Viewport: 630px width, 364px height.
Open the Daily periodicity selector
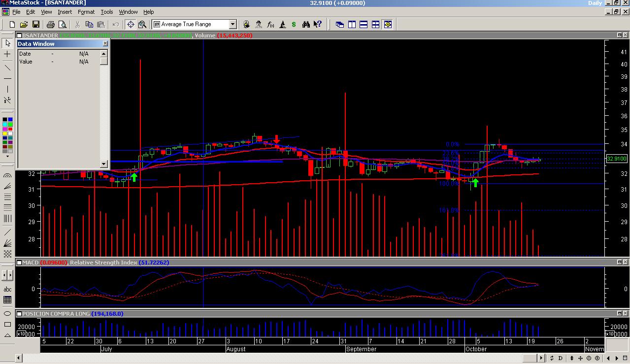[x=595, y=3]
